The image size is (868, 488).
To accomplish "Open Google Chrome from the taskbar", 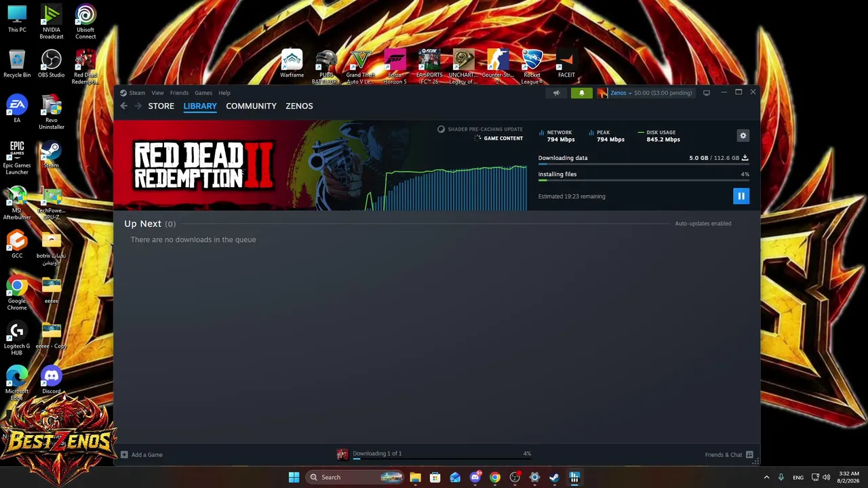I will pos(495,477).
